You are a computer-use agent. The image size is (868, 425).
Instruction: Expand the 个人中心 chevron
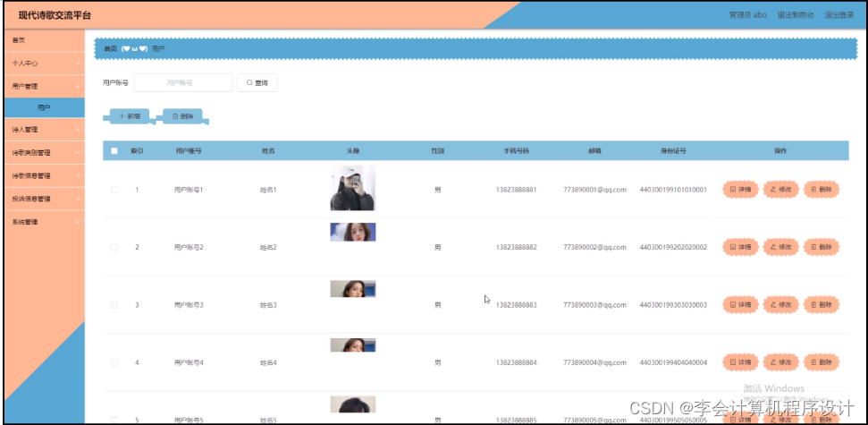(78, 64)
